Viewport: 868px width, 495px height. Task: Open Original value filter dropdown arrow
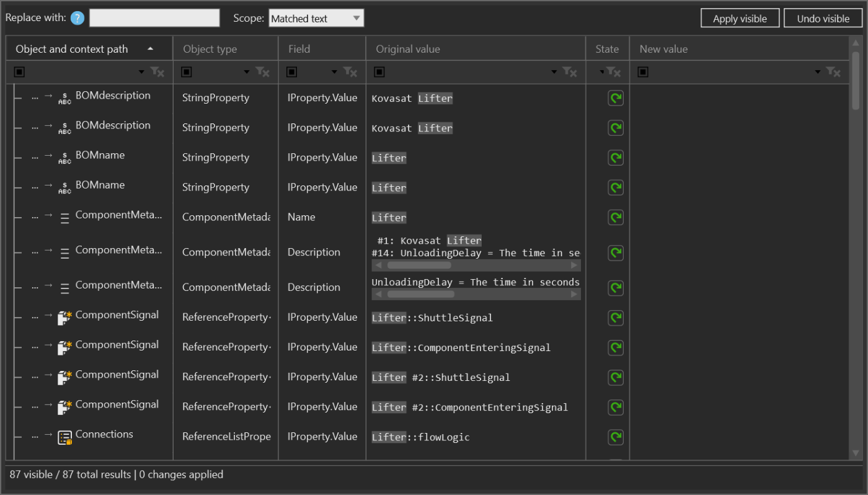click(x=554, y=73)
